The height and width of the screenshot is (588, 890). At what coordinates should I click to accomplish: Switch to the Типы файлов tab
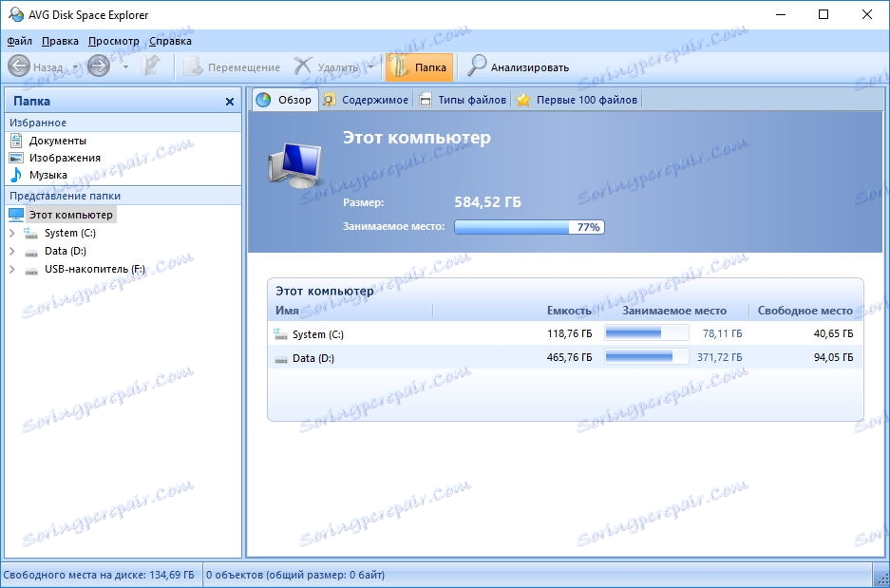coord(464,100)
